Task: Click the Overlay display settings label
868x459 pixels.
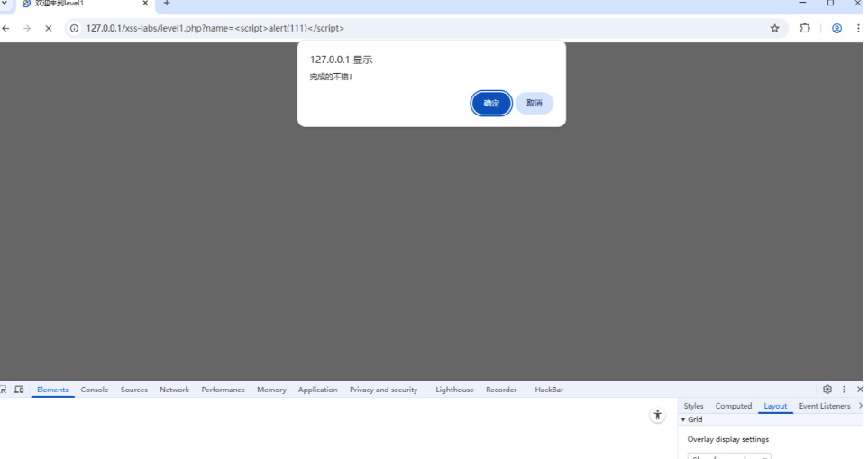Action: coord(728,439)
